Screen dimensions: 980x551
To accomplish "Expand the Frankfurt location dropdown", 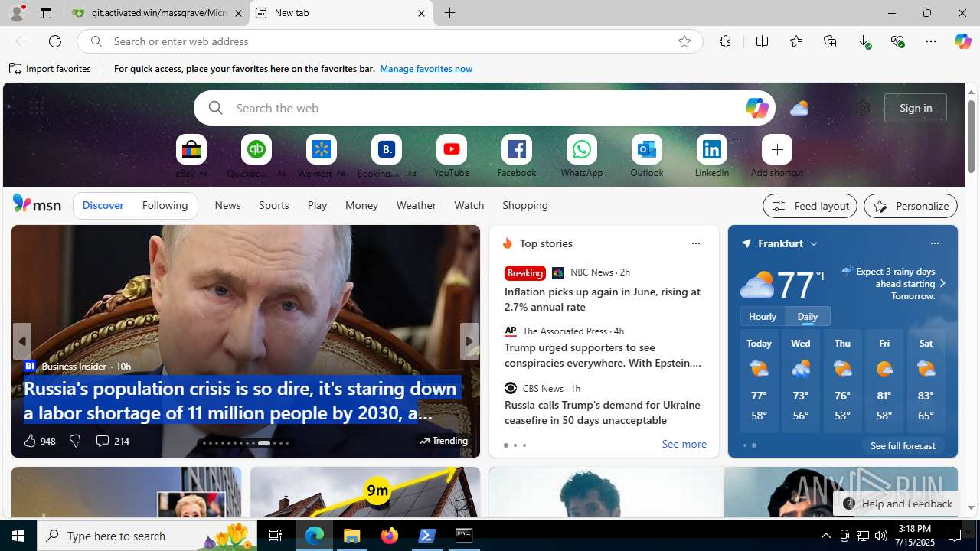I will [813, 243].
